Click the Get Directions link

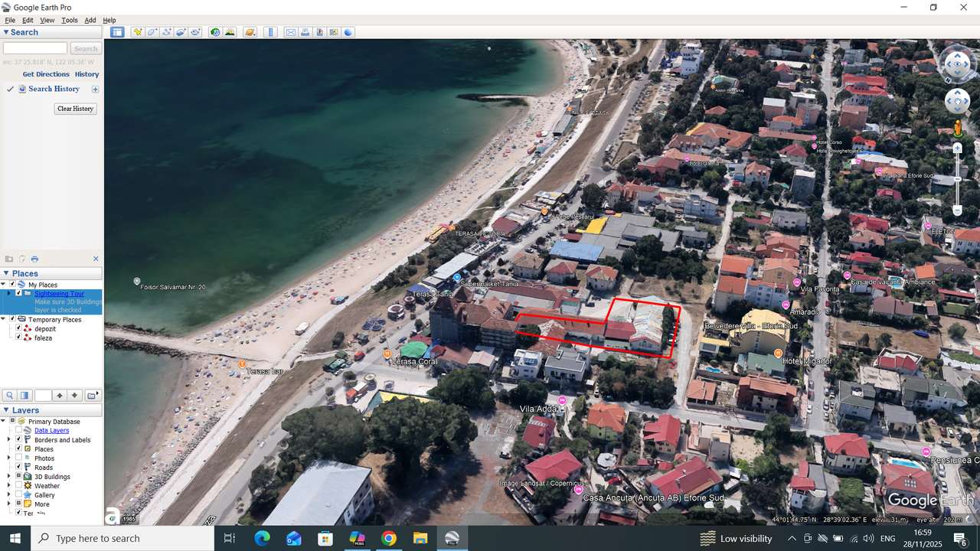tap(45, 74)
